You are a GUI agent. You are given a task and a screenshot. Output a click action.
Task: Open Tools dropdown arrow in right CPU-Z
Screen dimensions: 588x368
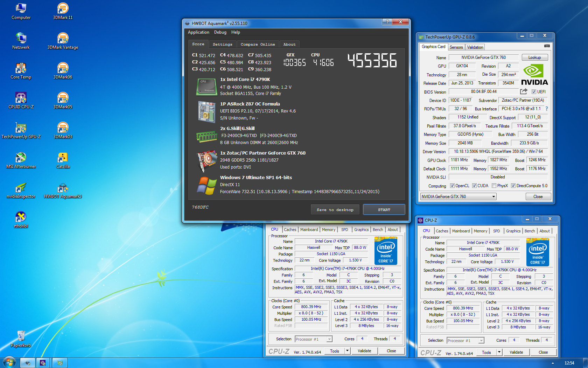(499, 352)
